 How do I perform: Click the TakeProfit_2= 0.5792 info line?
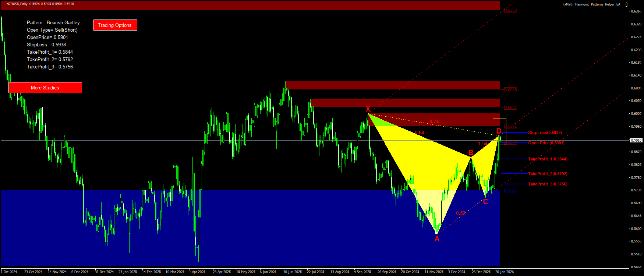click(x=50, y=60)
